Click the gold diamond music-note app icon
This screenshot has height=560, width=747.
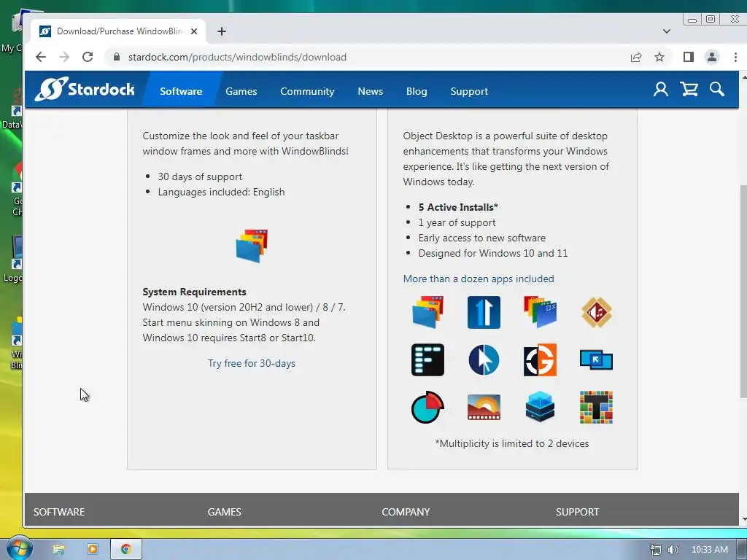click(x=596, y=312)
